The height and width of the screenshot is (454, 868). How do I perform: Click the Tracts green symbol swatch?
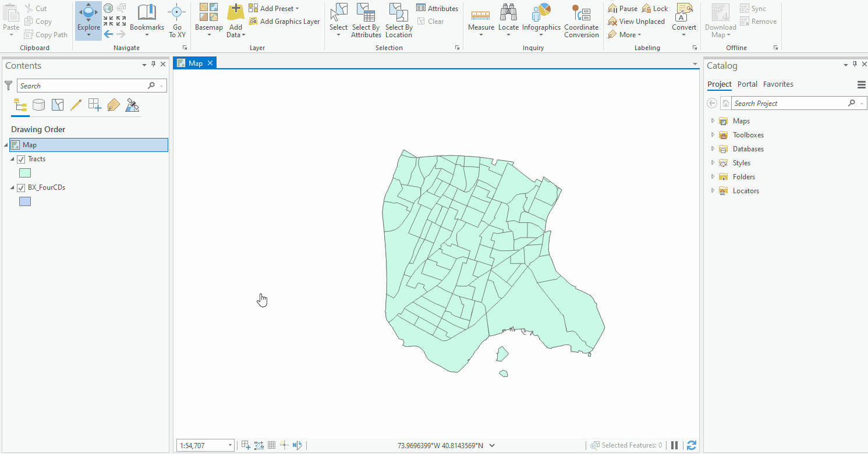[x=25, y=173]
